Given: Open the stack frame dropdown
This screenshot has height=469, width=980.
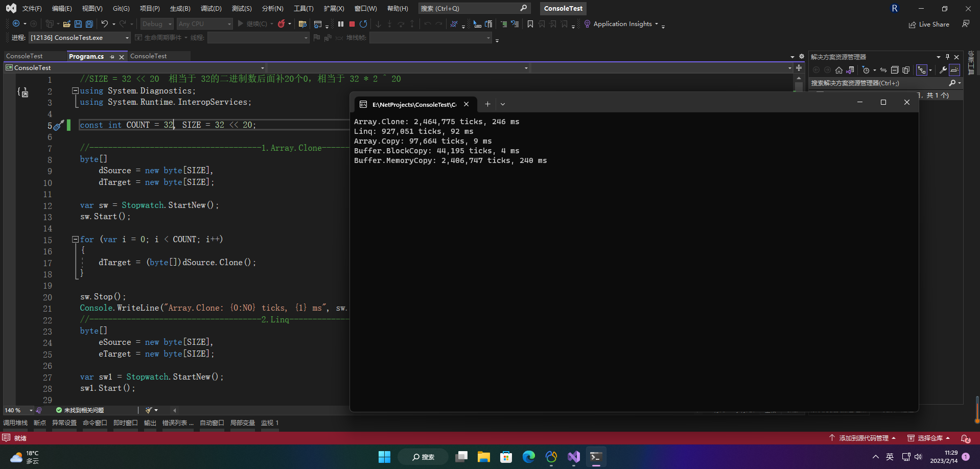Looking at the screenshot, I should (430, 38).
